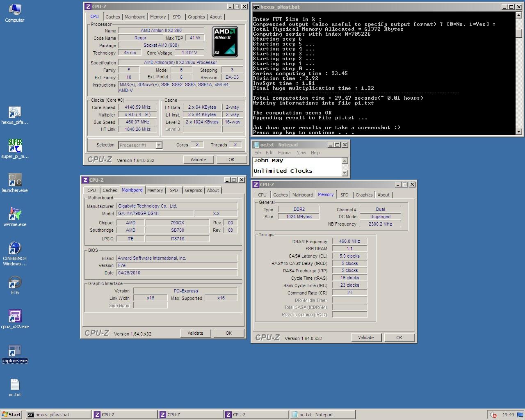Open SPD tab in Memory window
525x420 pixels.
[x=345, y=195]
